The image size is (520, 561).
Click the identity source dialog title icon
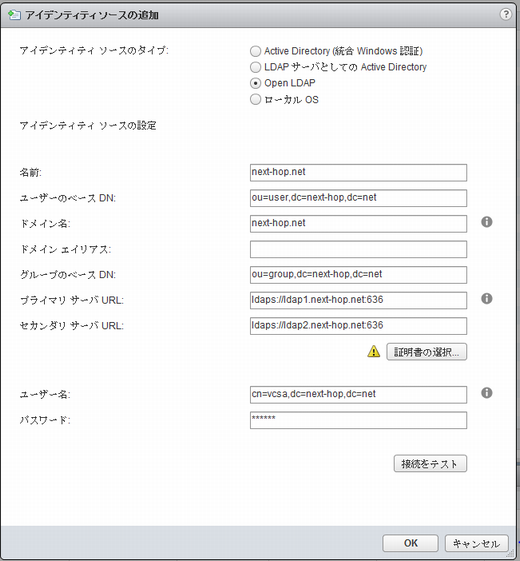click(x=15, y=15)
